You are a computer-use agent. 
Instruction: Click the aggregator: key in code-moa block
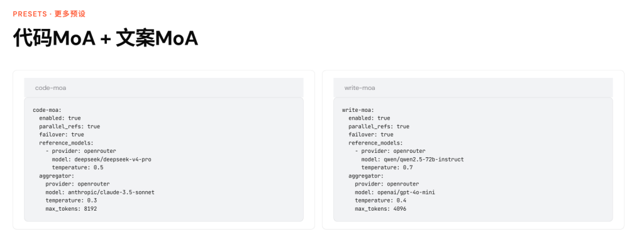(x=57, y=176)
